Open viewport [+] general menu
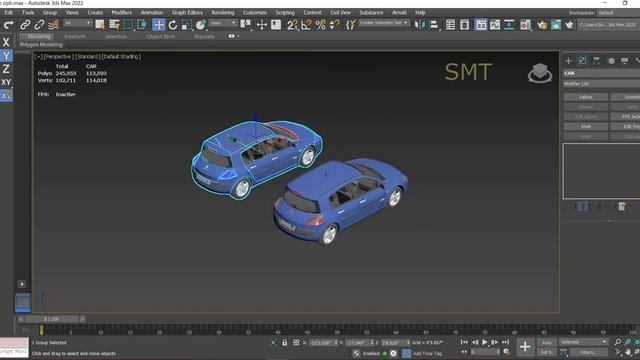 (38, 57)
